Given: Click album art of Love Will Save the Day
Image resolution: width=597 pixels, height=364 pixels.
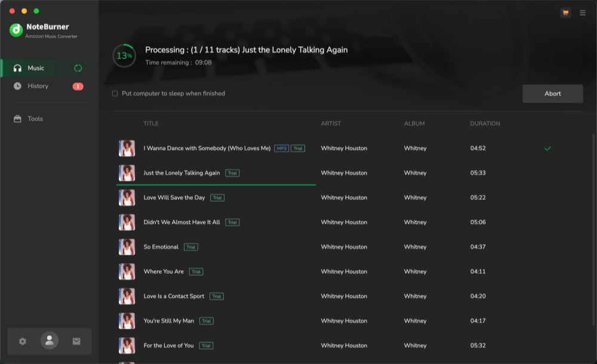Looking at the screenshot, I should pyautogui.click(x=127, y=198).
